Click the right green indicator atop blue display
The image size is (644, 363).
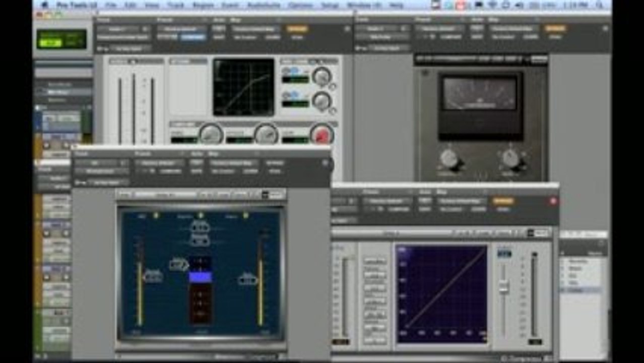pyautogui.click(x=245, y=215)
